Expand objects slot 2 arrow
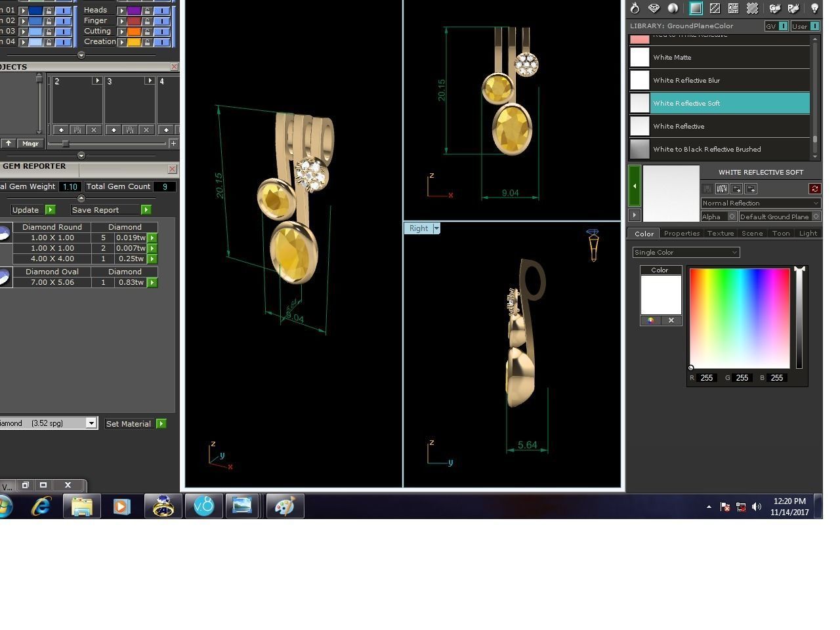 tap(96, 81)
